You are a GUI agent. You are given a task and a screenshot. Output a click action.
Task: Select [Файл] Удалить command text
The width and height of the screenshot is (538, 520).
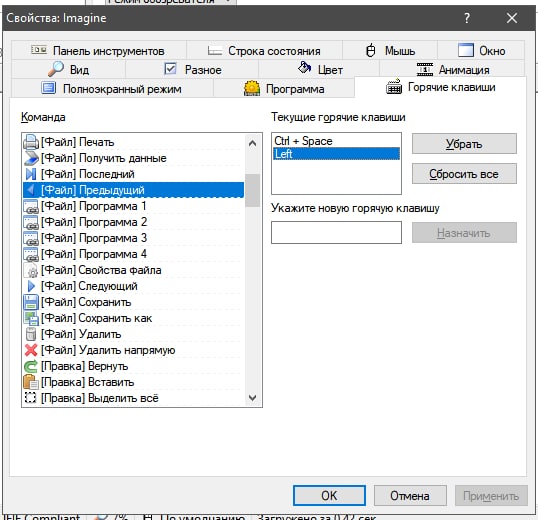pyautogui.click(x=81, y=334)
